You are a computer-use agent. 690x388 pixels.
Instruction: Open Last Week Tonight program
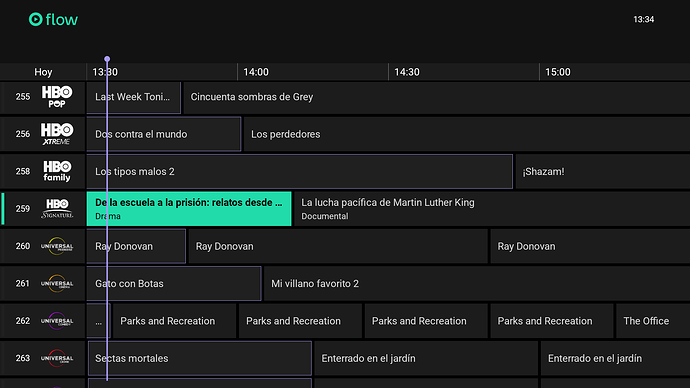pos(133,97)
